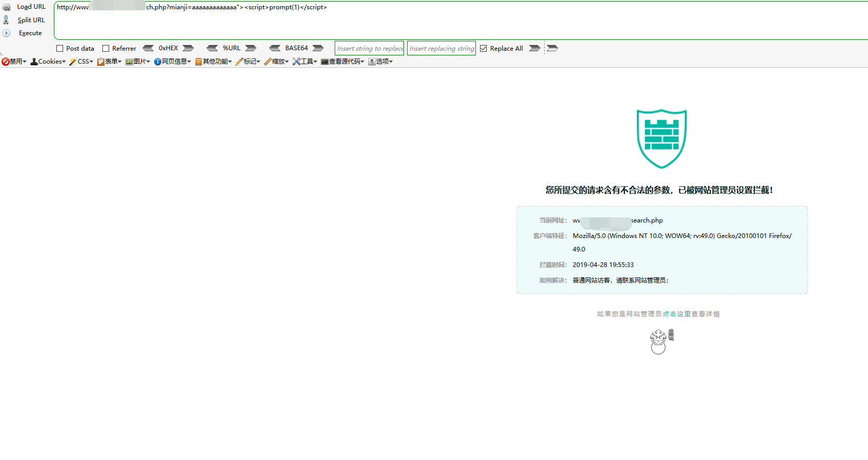Open the 缩放 (Resize) dropdown menu
The height and width of the screenshot is (460, 868).
point(276,62)
